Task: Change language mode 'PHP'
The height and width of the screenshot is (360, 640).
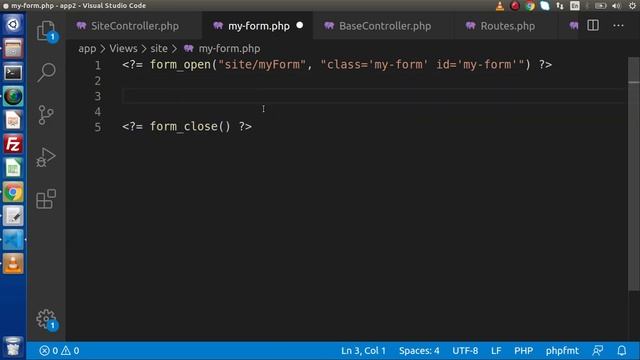Action: pos(523,351)
